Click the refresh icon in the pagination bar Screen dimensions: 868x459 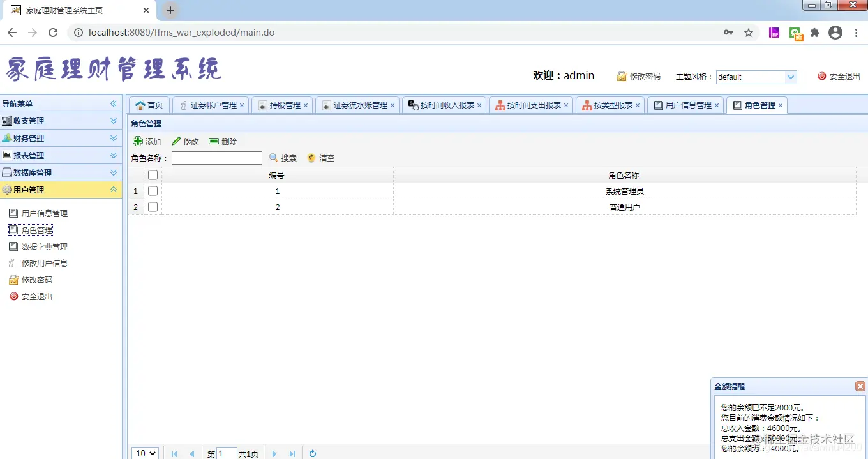click(x=312, y=453)
